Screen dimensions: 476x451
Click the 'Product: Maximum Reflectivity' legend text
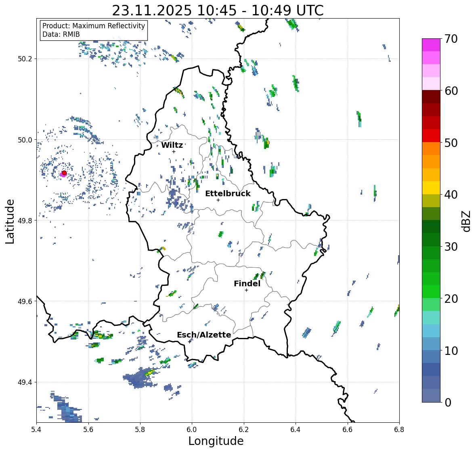click(x=94, y=26)
